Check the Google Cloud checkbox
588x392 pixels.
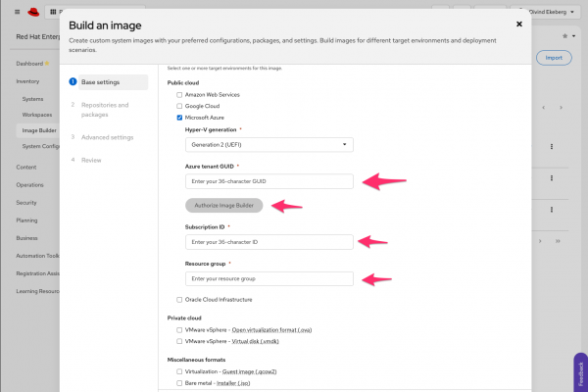179,106
